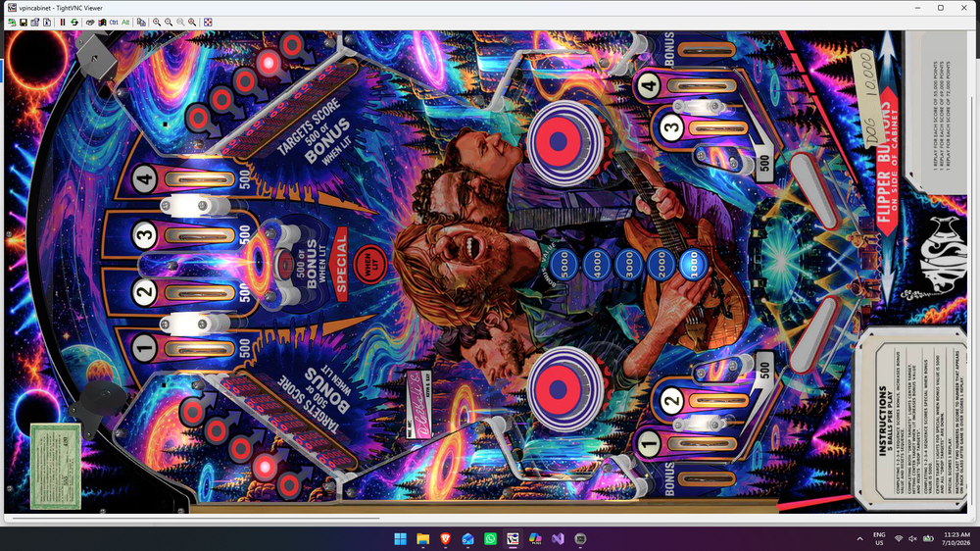Click the Zoom in magnifier icon
Viewport: 980px width, 551px height.
coord(157,22)
